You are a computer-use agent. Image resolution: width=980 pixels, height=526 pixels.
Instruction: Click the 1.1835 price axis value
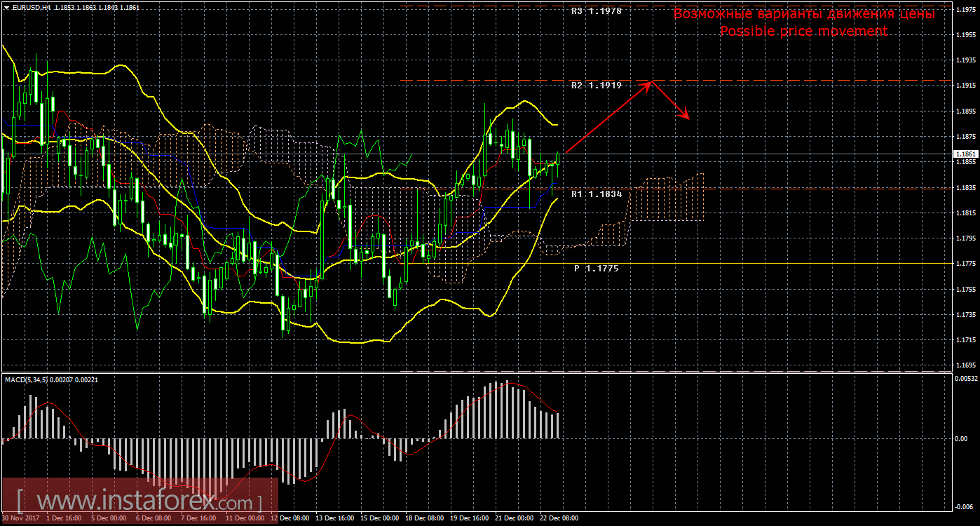tap(965, 188)
